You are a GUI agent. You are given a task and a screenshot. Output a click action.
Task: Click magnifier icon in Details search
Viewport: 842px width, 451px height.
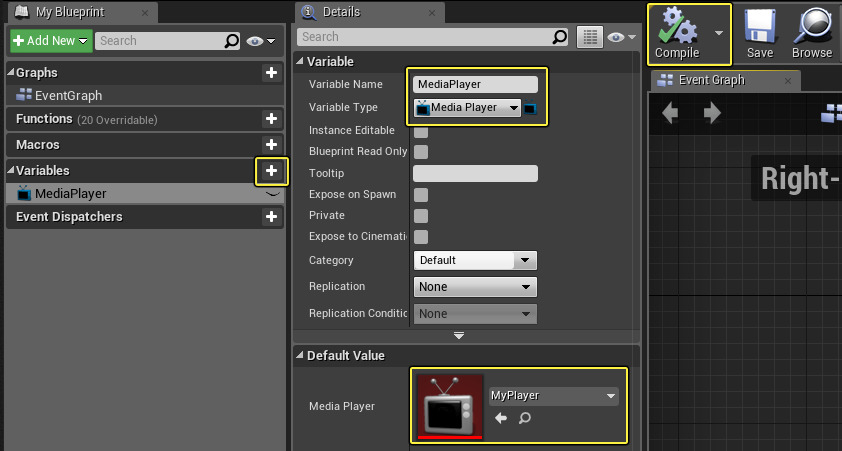(559, 37)
